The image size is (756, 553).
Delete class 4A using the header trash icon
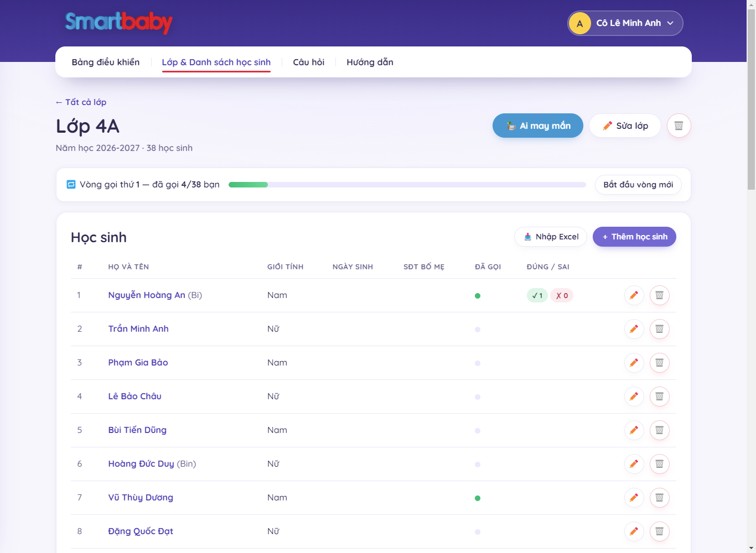(679, 126)
